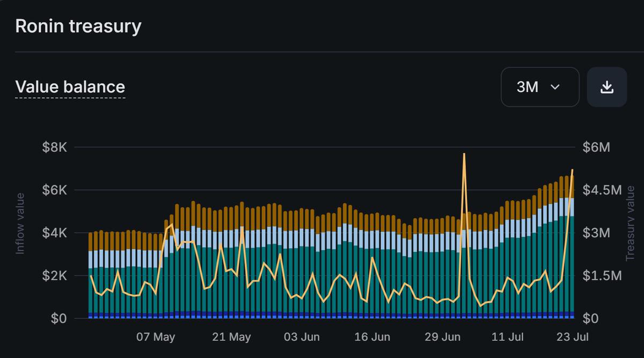644x358 pixels.
Task: Click the 21 May date label
Action: coord(232,337)
